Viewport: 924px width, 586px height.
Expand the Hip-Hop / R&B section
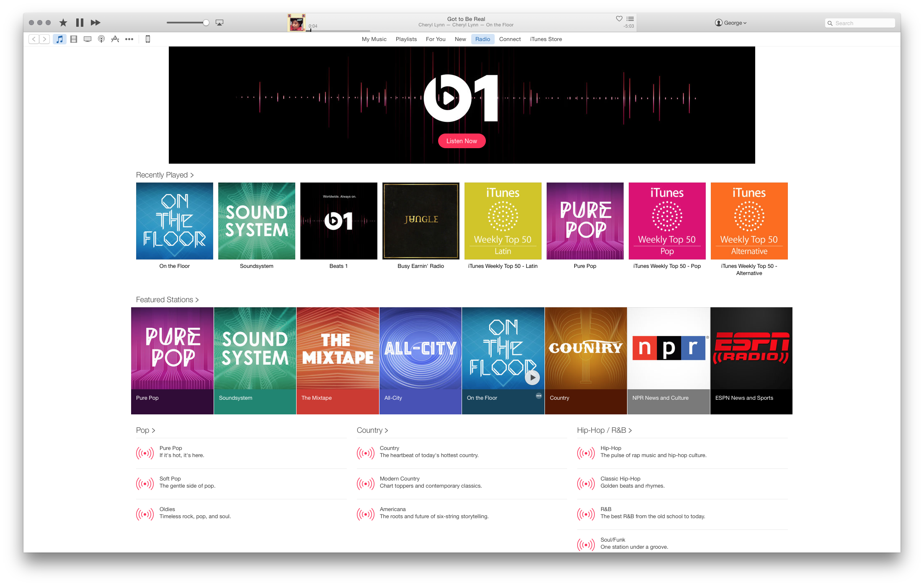click(604, 430)
